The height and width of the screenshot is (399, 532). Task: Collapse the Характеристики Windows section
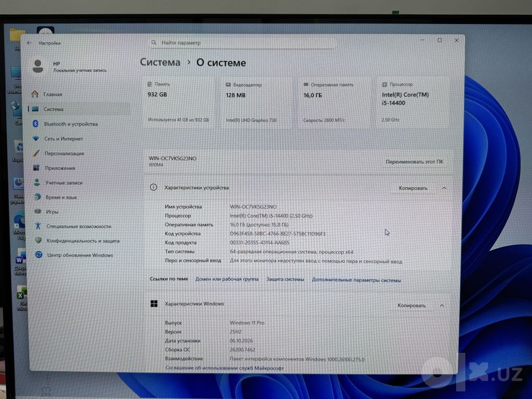442,306
